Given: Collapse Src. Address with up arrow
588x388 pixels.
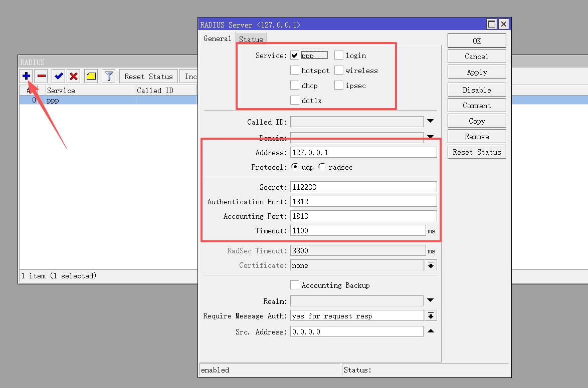Looking at the screenshot, I should pyautogui.click(x=430, y=331).
